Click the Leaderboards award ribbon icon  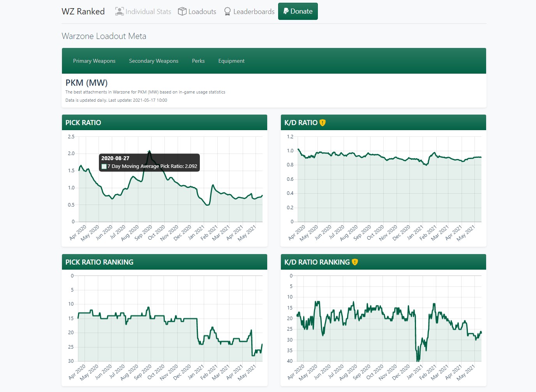point(227,11)
